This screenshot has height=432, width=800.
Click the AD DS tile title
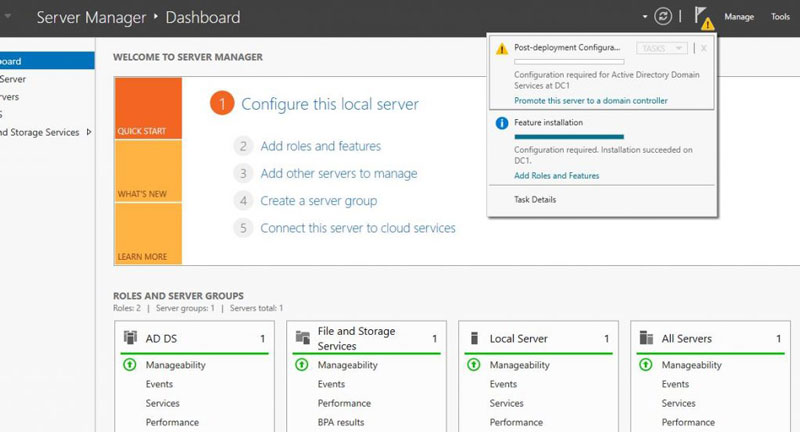pos(161,339)
